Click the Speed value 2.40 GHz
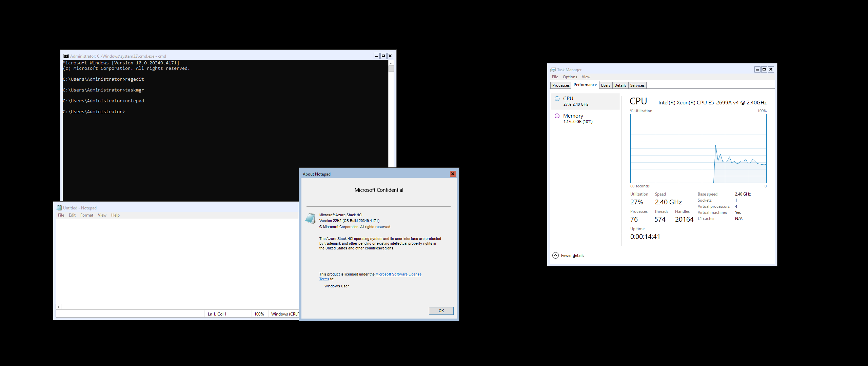 point(668,202)
